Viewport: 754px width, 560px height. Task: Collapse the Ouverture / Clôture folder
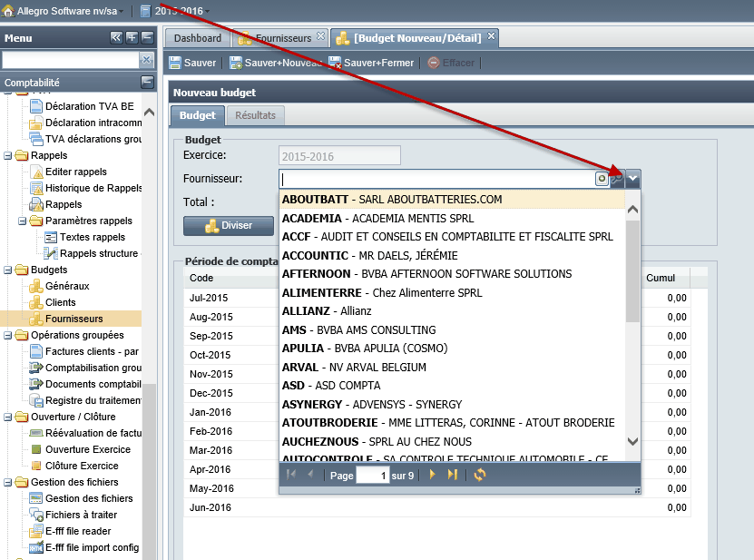coord(7,418)
